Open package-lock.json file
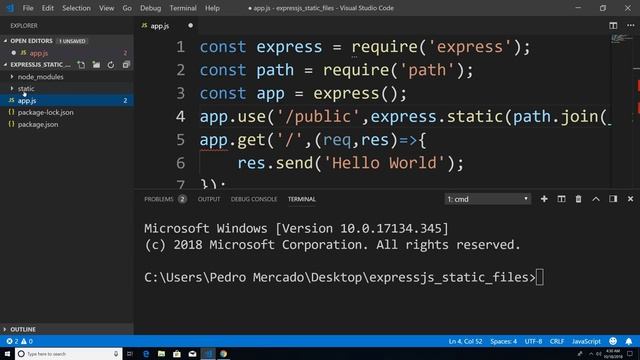Viewport: 640px width, 360px height. [x=45, y=112]
